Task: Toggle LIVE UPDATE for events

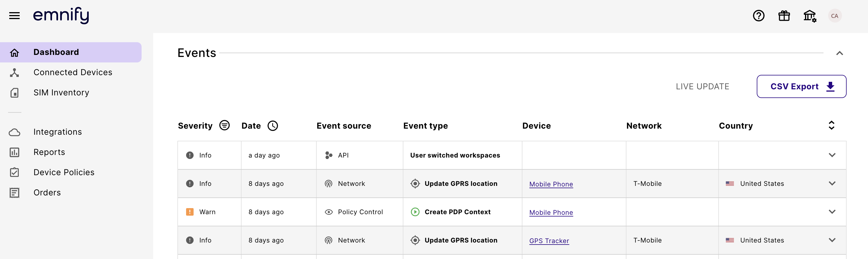Action: [702, 87]
